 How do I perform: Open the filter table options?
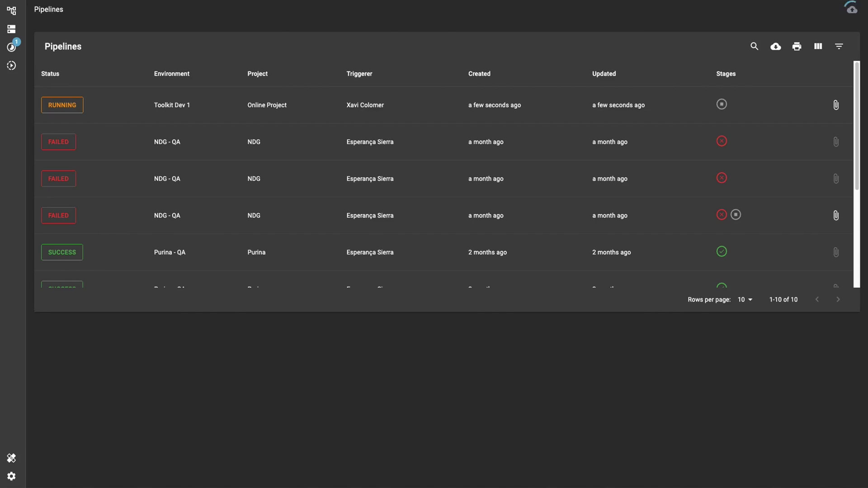click(839, 46)
